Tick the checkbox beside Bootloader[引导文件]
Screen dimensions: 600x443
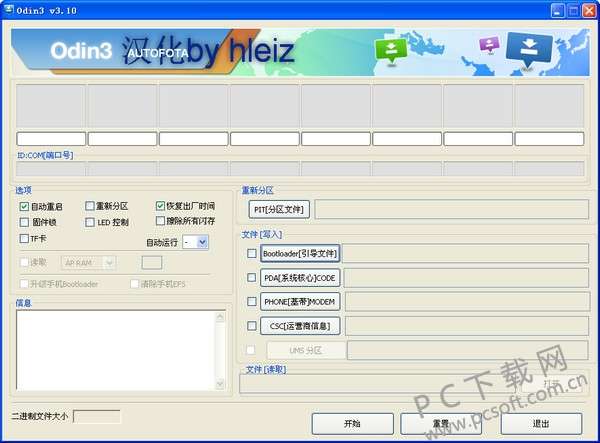point(251,253)
